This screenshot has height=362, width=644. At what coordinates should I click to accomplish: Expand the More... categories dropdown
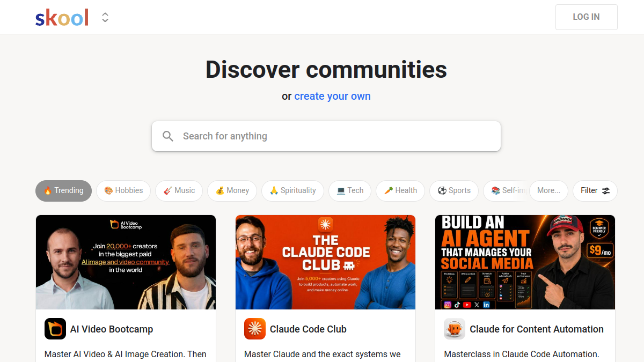pyautogui.click(x=548, y=190)
